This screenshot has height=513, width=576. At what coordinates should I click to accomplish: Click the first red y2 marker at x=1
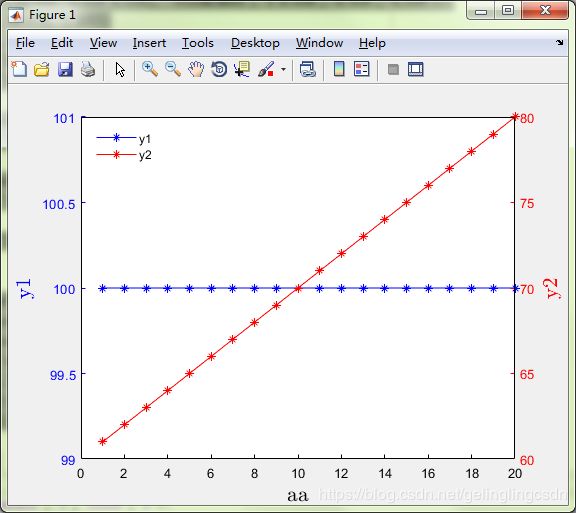point(102,441)
